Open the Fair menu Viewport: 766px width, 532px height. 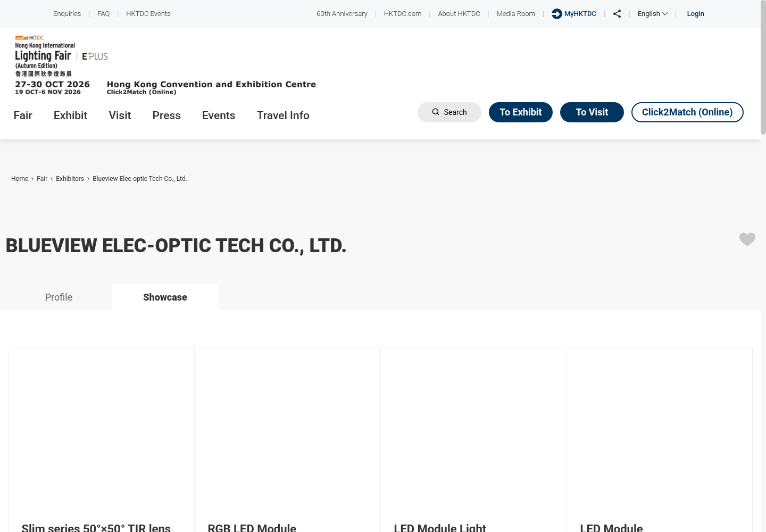23,115
